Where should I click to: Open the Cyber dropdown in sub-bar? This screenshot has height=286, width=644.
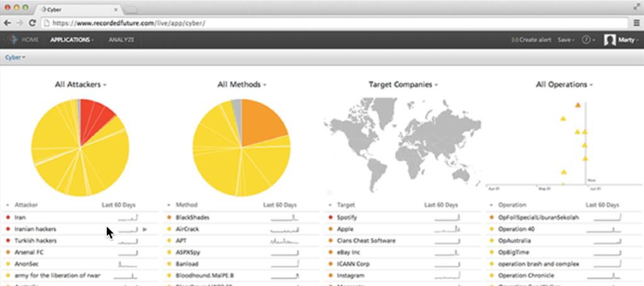15,57
